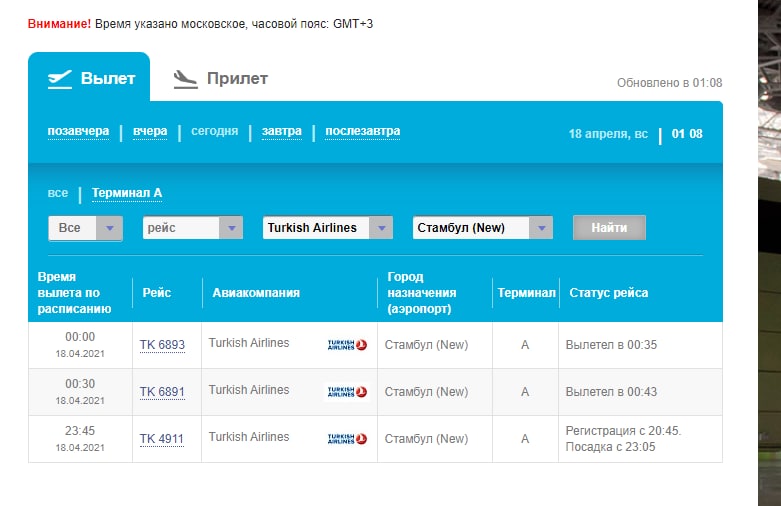Open the Turkish Airlines airline dropdown
The image size is (781, 506).
tap(328, 228)
